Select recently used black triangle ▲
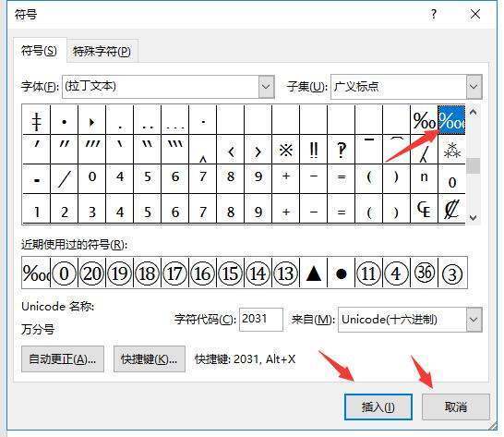Screen dimensions: 504x437 (314, 273)
